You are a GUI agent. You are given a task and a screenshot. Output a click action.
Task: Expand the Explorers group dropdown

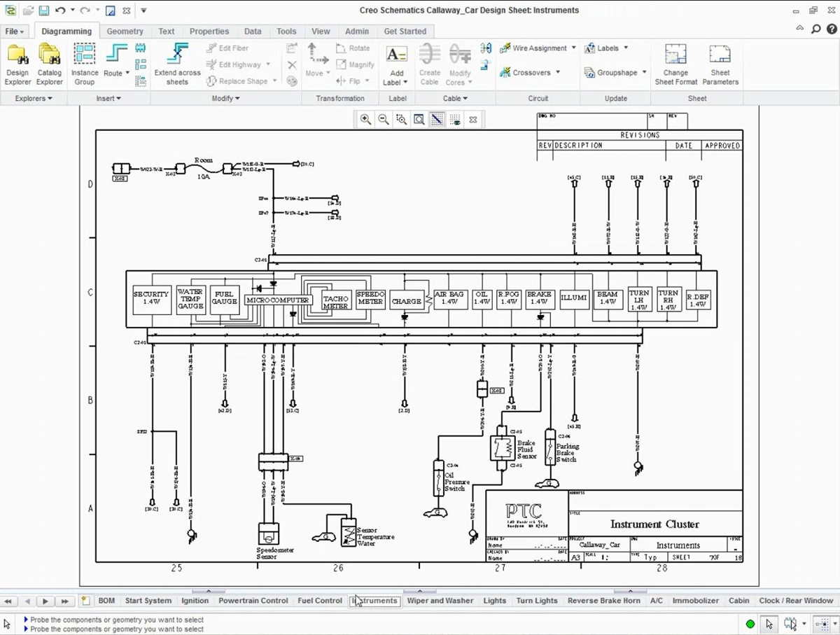pyautogui.click(x=34, y=99)
